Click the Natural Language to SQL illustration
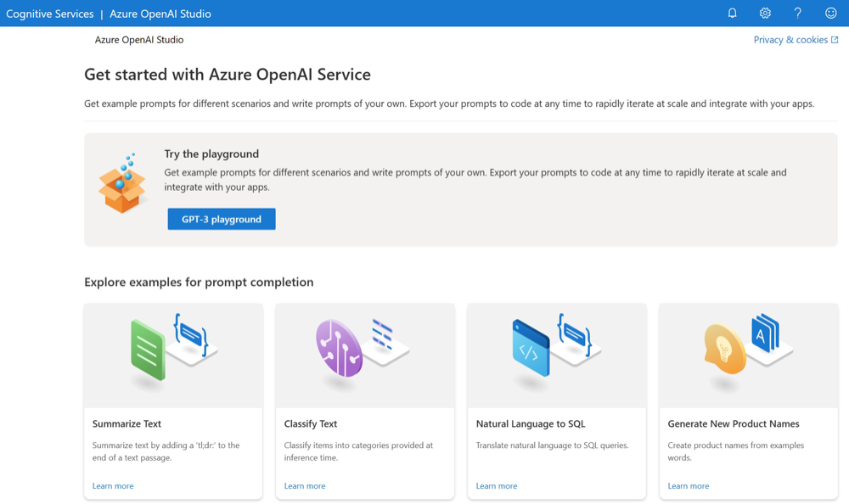This screenshot has width=849, height=504. [x=556, y=348]
